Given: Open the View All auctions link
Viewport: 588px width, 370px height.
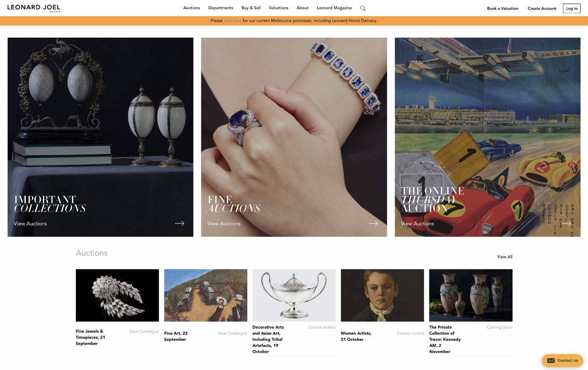Looking at the screenshot, I should [504, 257].
